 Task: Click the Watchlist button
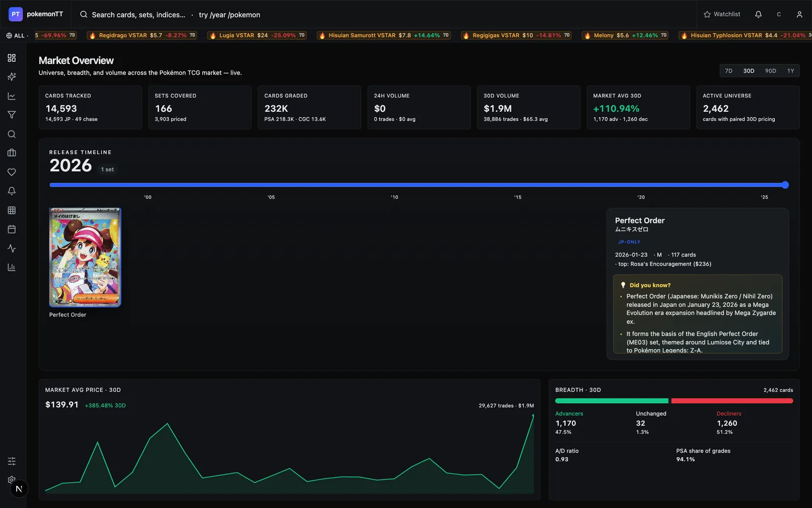[722, 14]
